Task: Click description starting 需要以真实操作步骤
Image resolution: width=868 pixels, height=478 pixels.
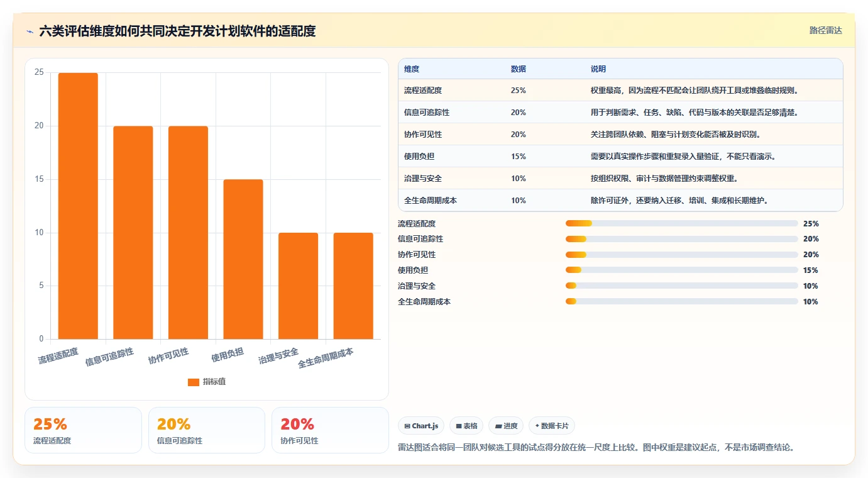Action: coord(683,157)
